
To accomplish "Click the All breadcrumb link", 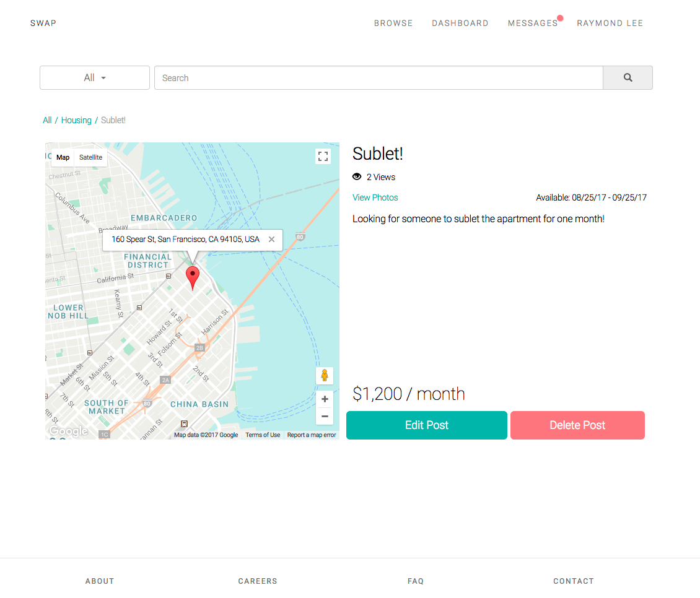I will (x=47, y=120).
